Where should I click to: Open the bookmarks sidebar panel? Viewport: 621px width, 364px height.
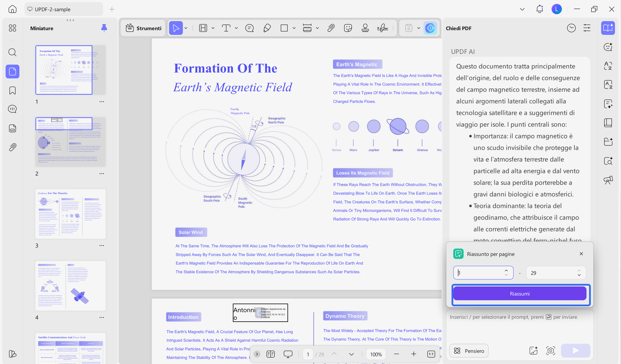click(12, 90)
